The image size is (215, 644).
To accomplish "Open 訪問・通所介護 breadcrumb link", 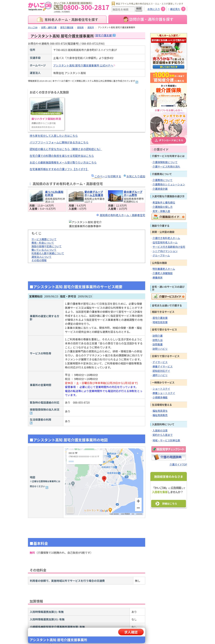I will (x=49, y=27).
